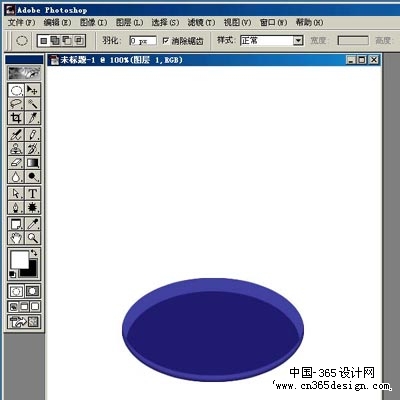This screenshot has width=400, height=400.
Task: Jump to ImageReady button at toolbox bottom
Action: point(24,321)
